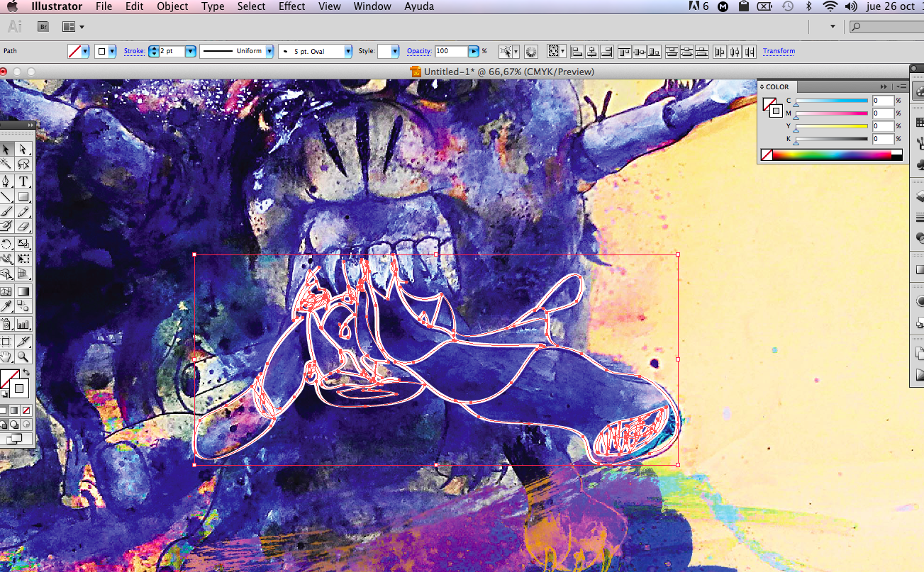Open the File menu
The height and width of the screenshot is (572, 924).
(x=104, y=6)
